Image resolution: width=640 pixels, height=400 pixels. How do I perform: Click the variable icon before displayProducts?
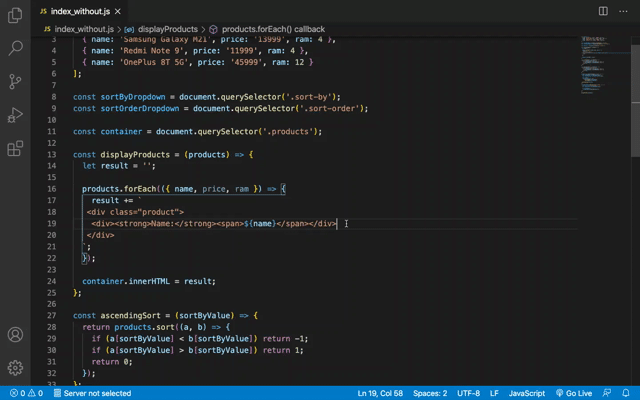pos(129,29)
